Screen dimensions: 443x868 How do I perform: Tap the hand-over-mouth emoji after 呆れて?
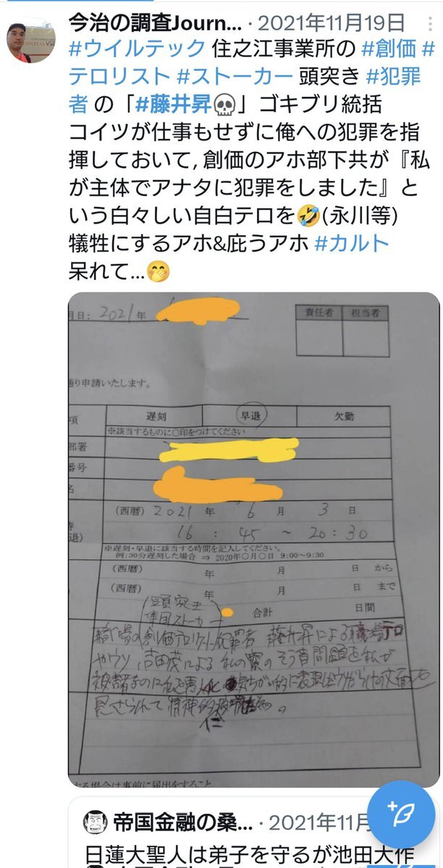(x=157, y=272)
